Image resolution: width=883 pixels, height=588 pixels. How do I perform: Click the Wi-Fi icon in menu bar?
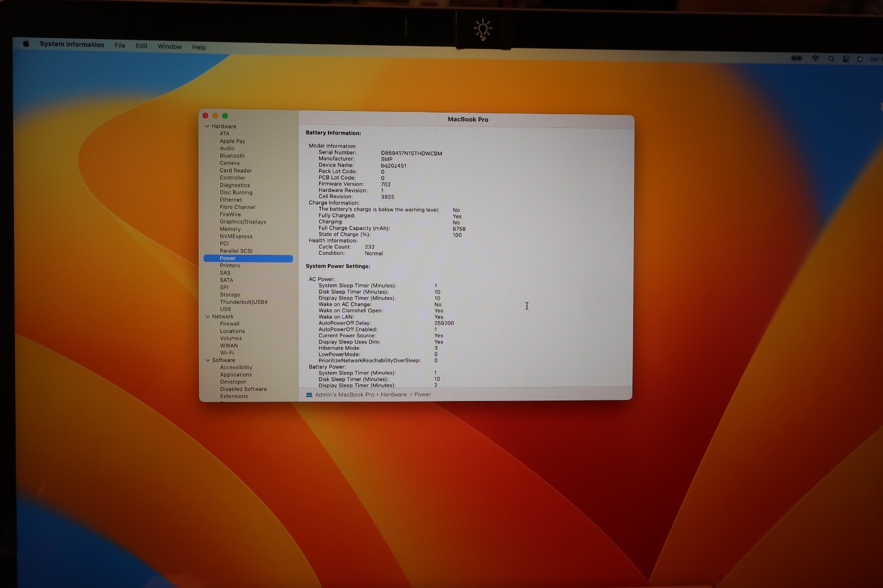click(x=815, y=58)
